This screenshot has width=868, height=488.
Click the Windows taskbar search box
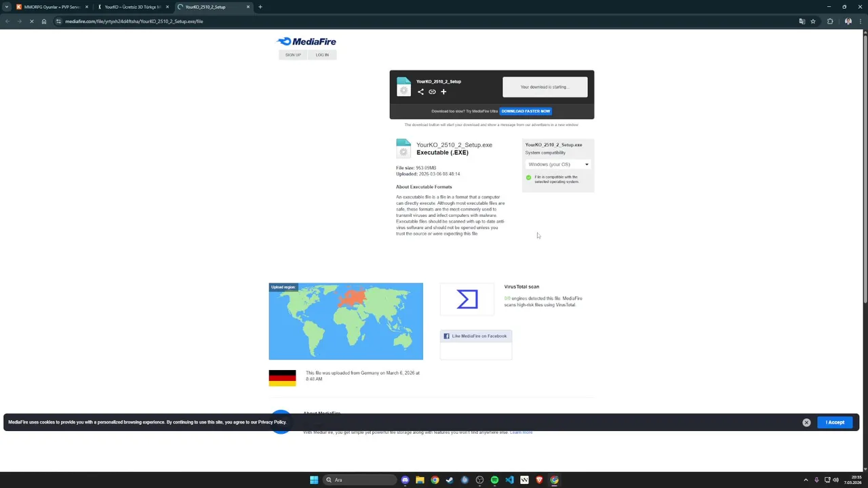click(x=359, y=480)
